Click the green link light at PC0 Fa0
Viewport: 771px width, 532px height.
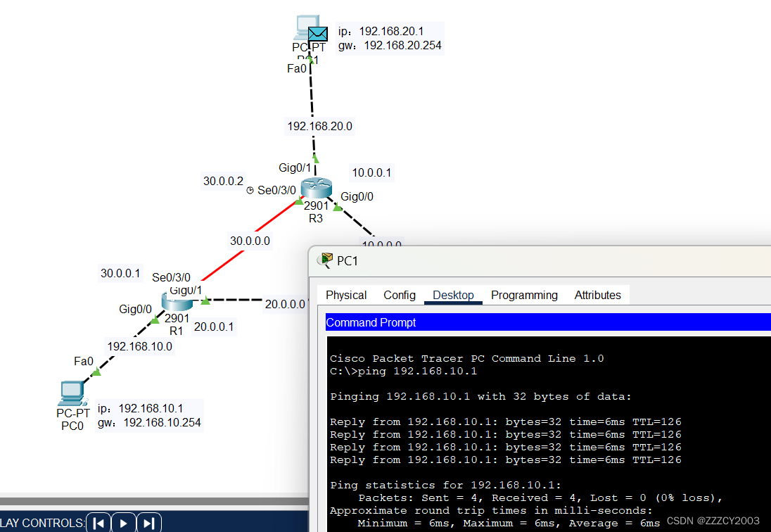96,372
